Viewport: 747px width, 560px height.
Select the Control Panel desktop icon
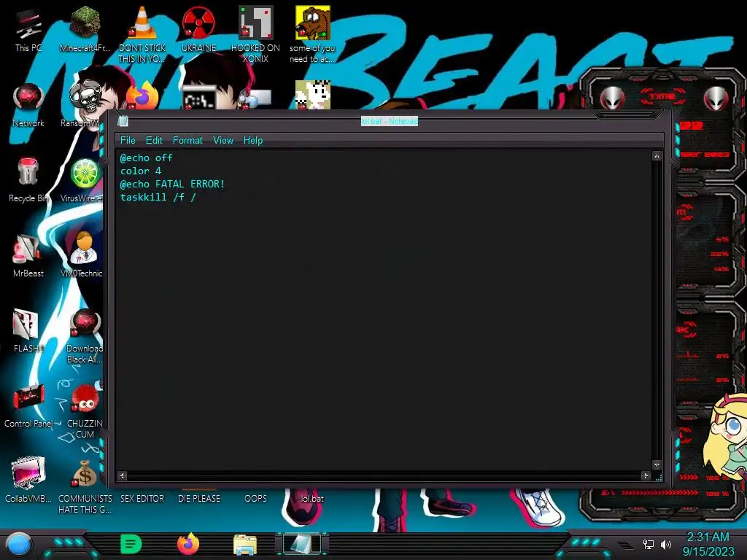click(28, 405)
